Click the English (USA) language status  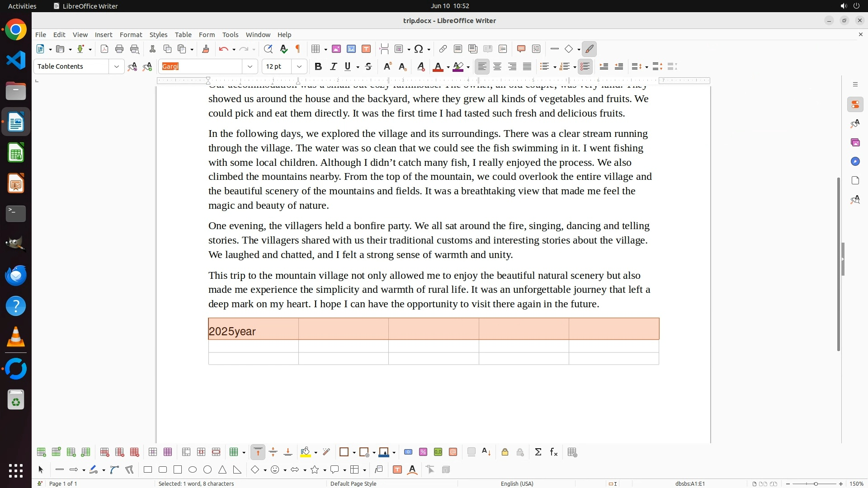point(517,483)
